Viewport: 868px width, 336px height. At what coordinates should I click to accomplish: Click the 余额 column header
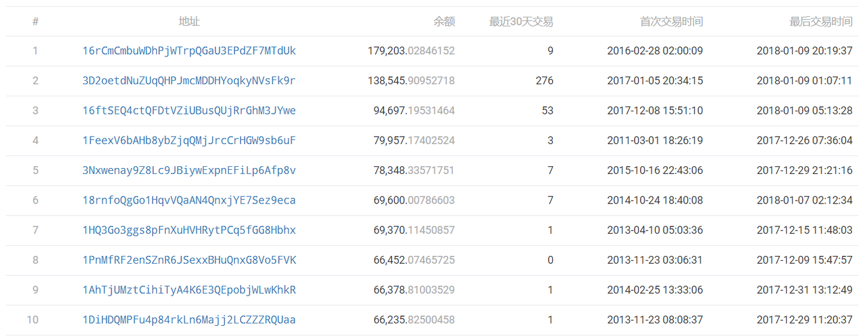click(x=444, y=22)
